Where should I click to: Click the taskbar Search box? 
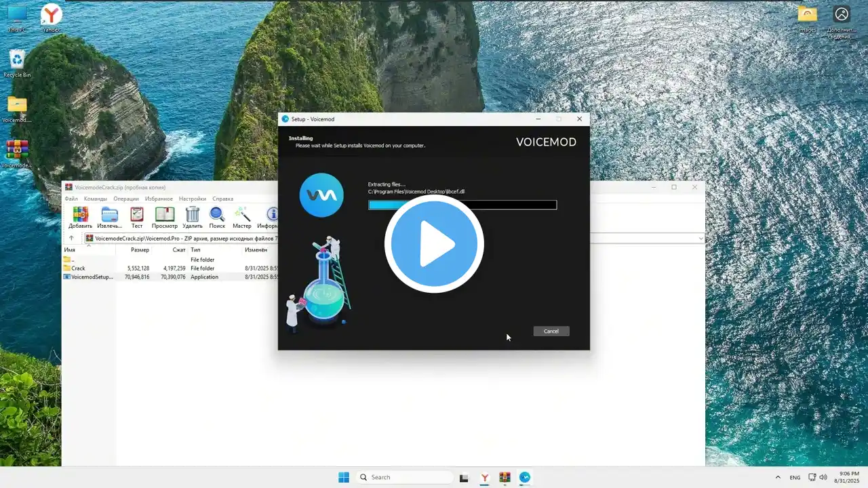tap(405, 477)
